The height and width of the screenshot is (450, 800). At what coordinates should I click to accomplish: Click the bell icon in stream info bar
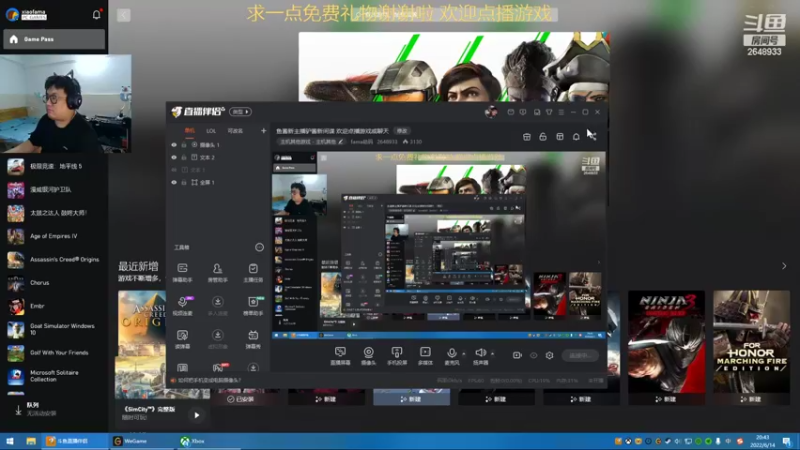pyautogui.click(x=576, y=137)
